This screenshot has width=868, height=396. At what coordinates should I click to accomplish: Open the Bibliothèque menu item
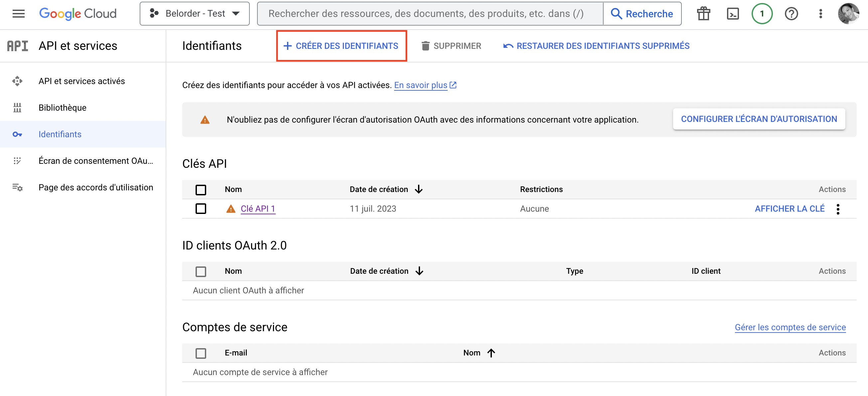[x=83, y=108]
